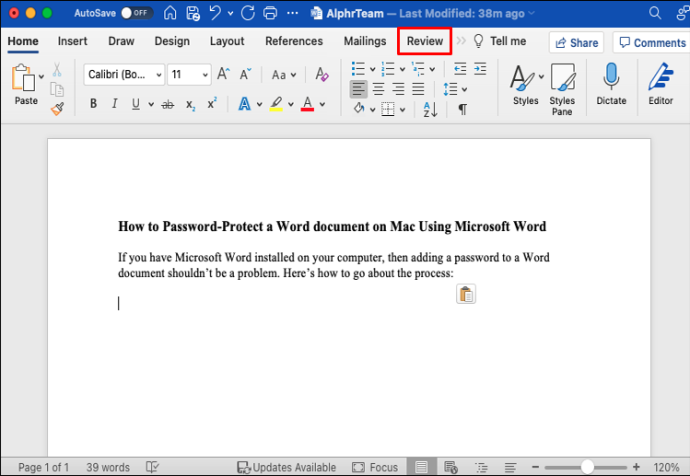Click Decrease Font Size icon
Viewport: 690px width, 476px height.
coord(246,74)
